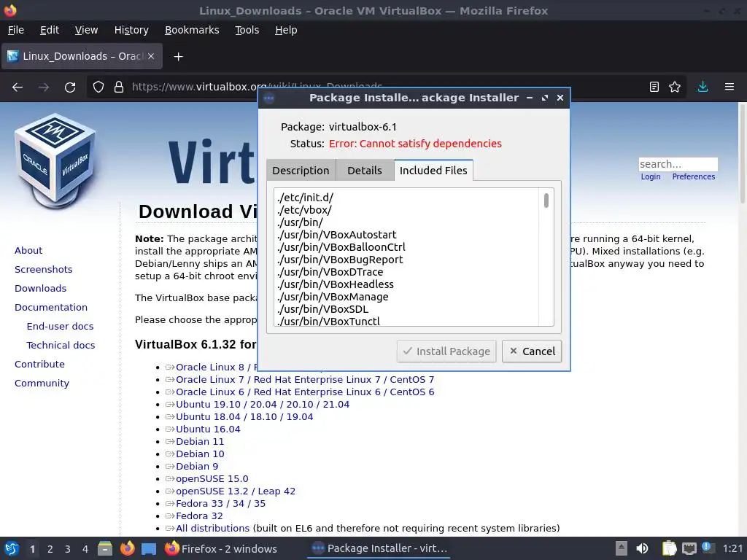Open the Bookmarks menu
Image resolution: width=747 pixels, height=560 pixels.
(192, 30)
